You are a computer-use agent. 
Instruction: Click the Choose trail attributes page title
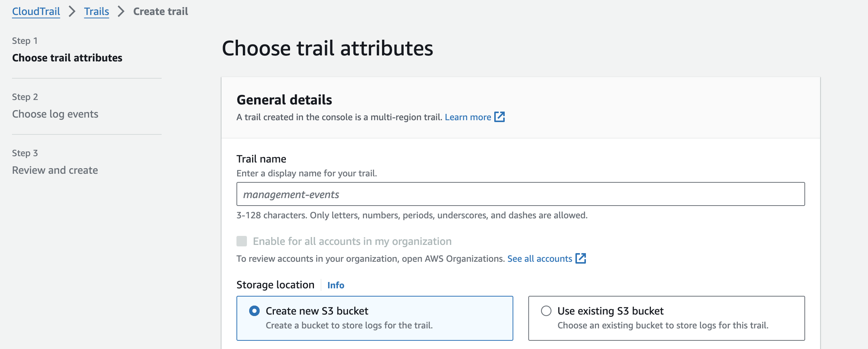(x=327, y=48)
